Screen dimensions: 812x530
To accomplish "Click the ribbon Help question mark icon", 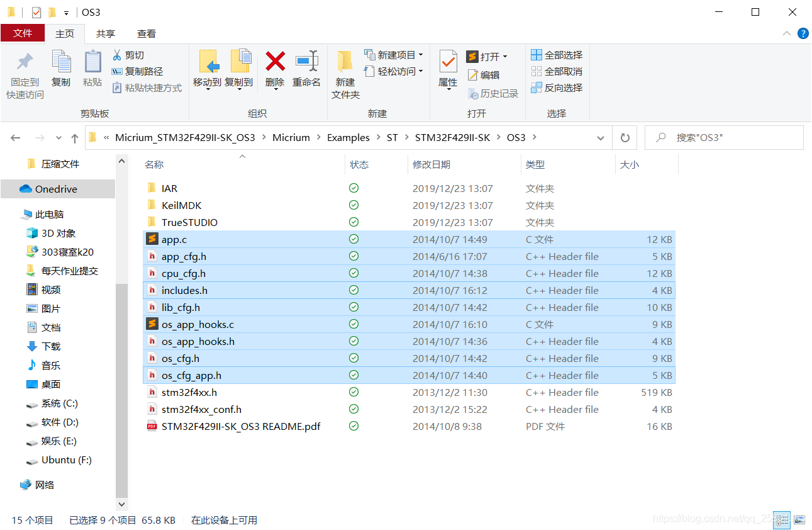I will (x=803, y=33).
